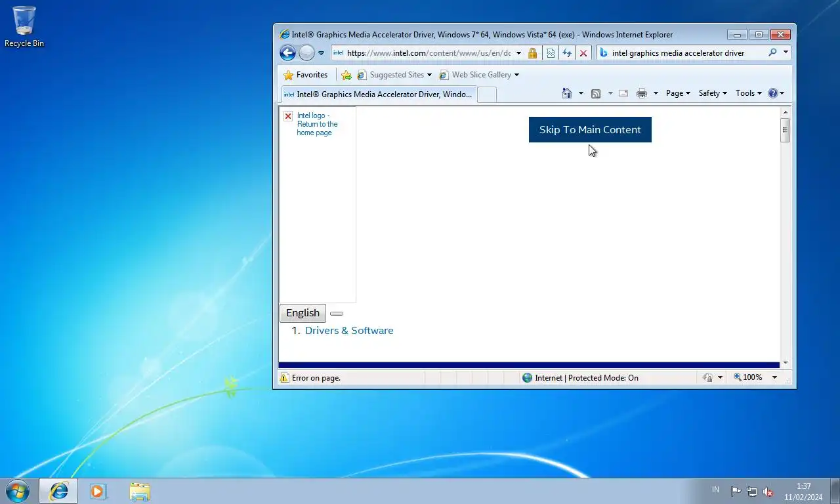
Task: Click Skip To Main Content button
Action: coord(590,129)
